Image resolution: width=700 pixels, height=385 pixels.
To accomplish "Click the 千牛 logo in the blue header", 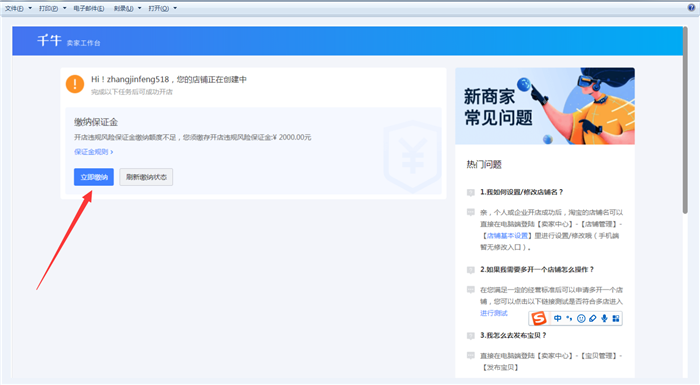I will pyautogui.click(x=49, y=41).
